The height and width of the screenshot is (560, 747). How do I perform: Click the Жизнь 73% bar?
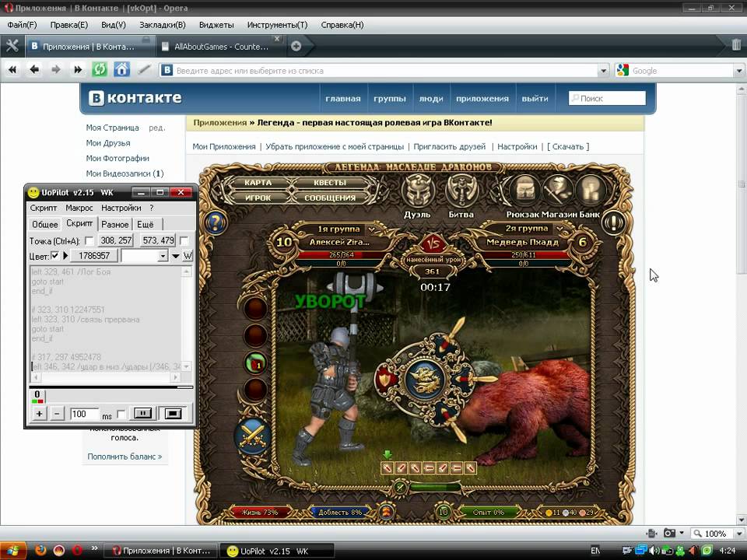click(x=260, y=513)
